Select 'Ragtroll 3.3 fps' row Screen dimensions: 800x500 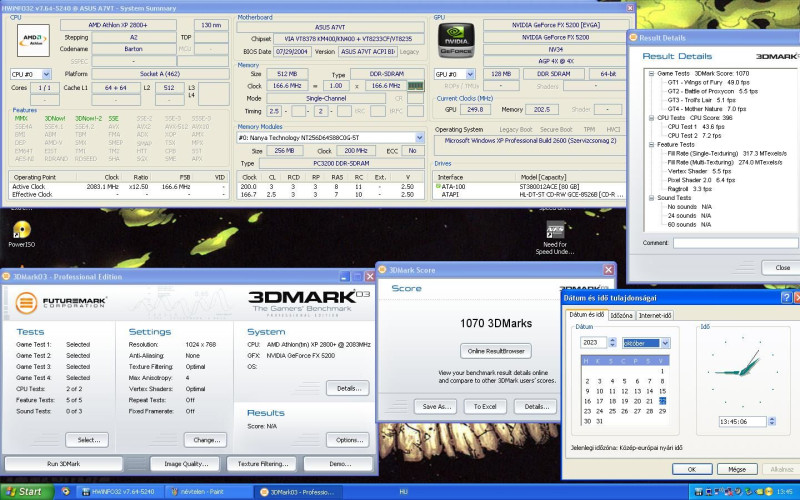(x=689, y=189)
